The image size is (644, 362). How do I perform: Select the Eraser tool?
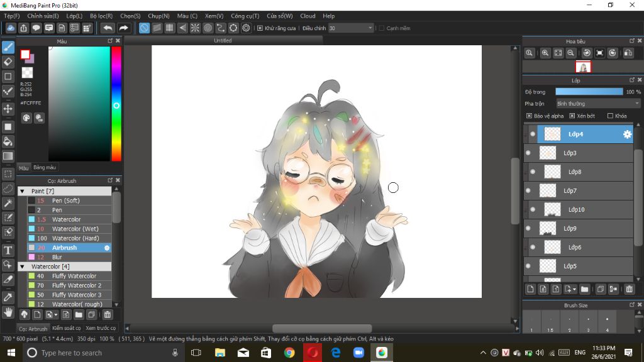click(x=8, y=62)
